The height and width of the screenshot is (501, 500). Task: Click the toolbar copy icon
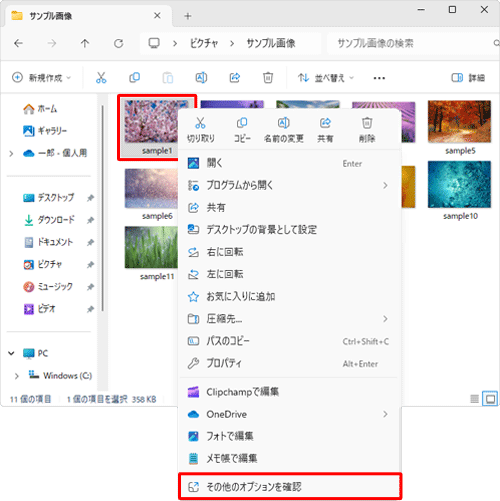tap(134, 78)
